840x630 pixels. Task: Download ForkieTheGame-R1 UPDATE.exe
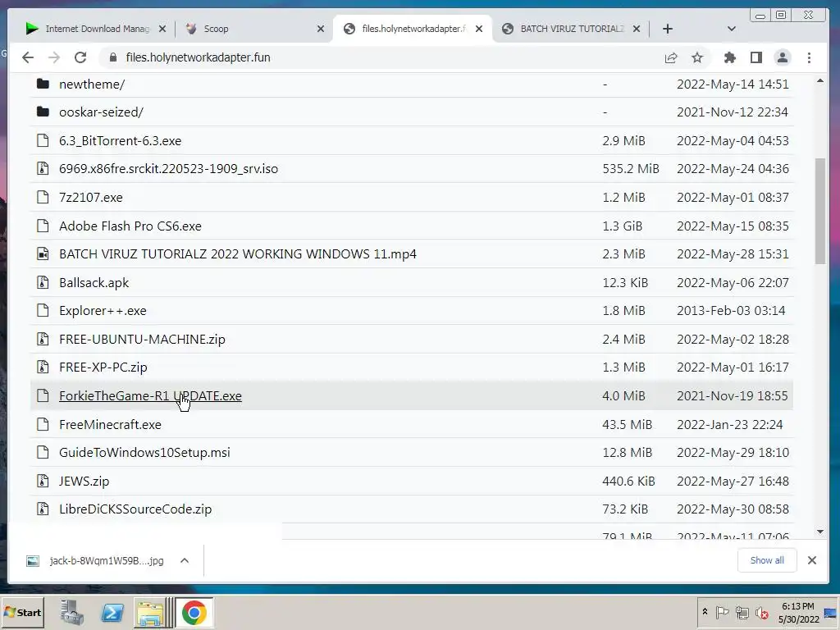pos(150,396)
